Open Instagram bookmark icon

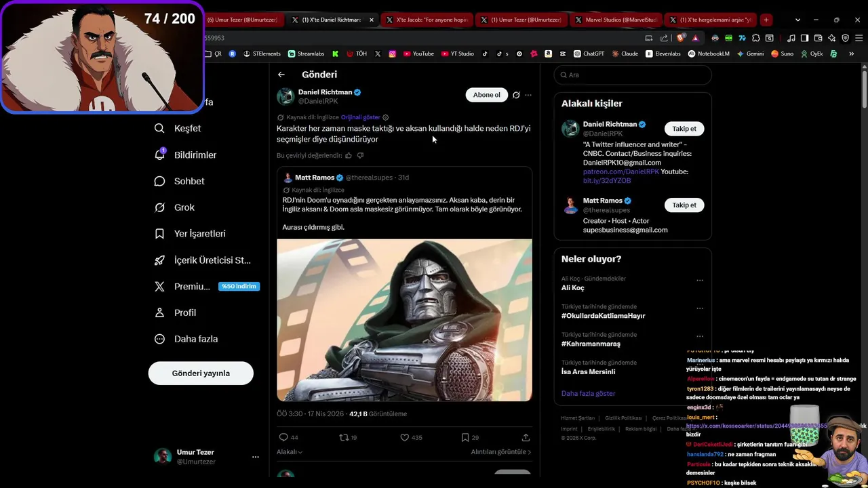(x=392, y=54)
